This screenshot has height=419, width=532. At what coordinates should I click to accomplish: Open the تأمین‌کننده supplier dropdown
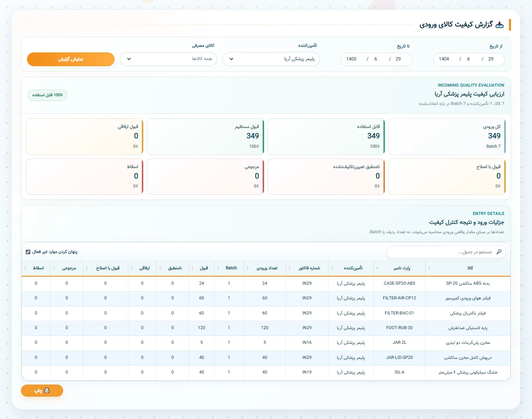271,59
